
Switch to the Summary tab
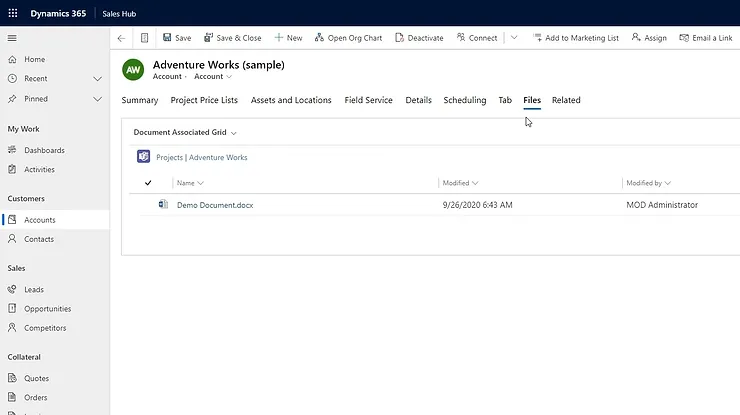[140, 100]
